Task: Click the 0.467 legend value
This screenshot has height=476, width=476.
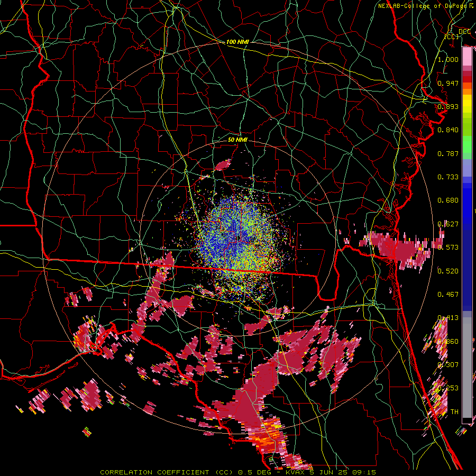Action: pos(448,294)
